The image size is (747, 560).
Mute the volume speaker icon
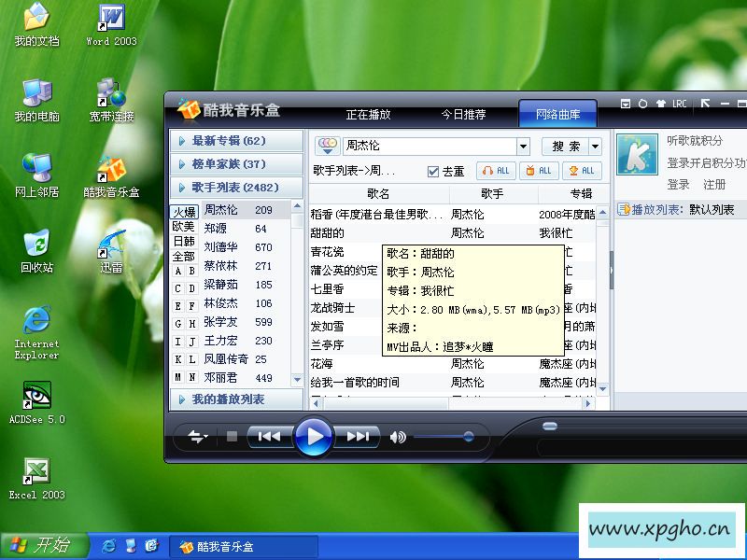coord(398,437)
